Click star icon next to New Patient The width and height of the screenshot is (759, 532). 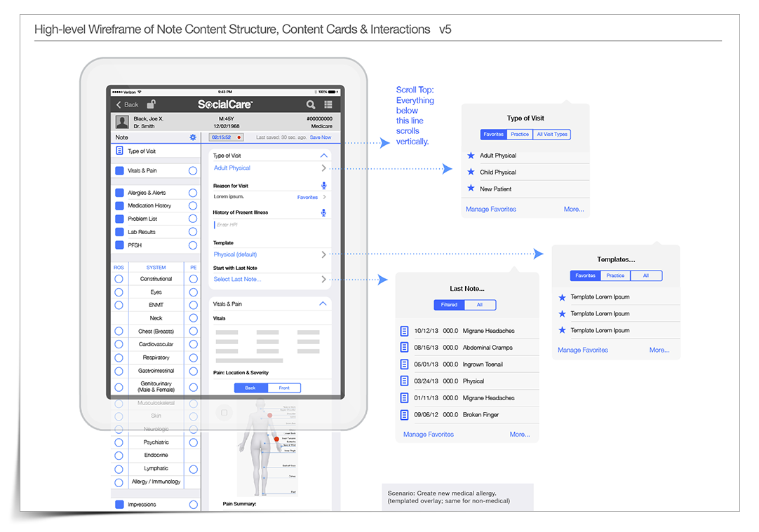pyautogui.click(x=471, y=188)
